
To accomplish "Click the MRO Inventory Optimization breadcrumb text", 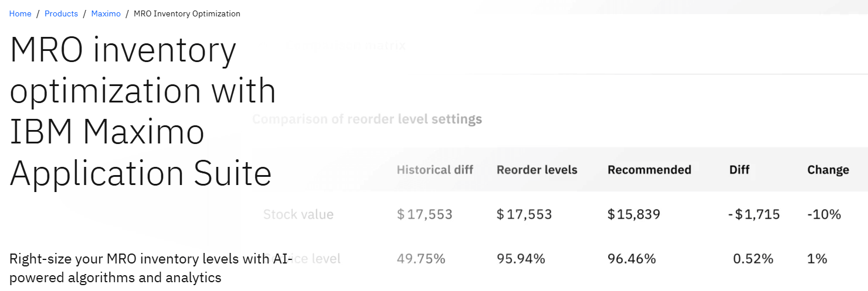I will [x=187, y=13].
